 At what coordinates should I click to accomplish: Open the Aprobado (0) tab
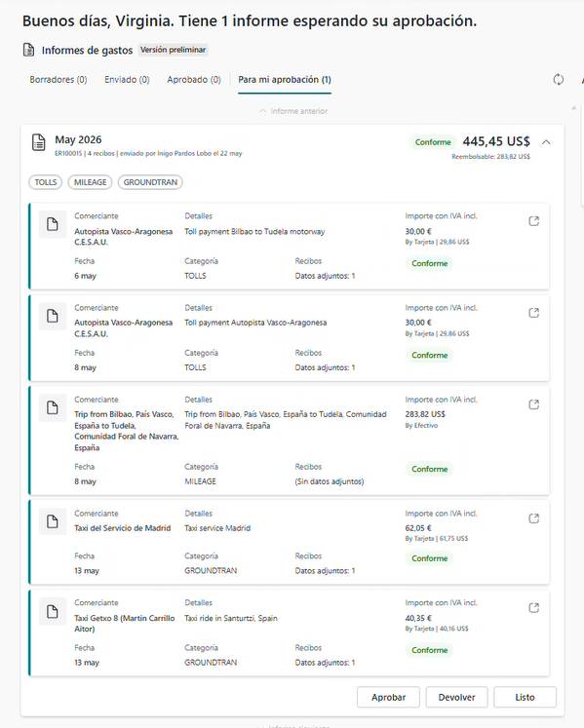pos(194,79)
